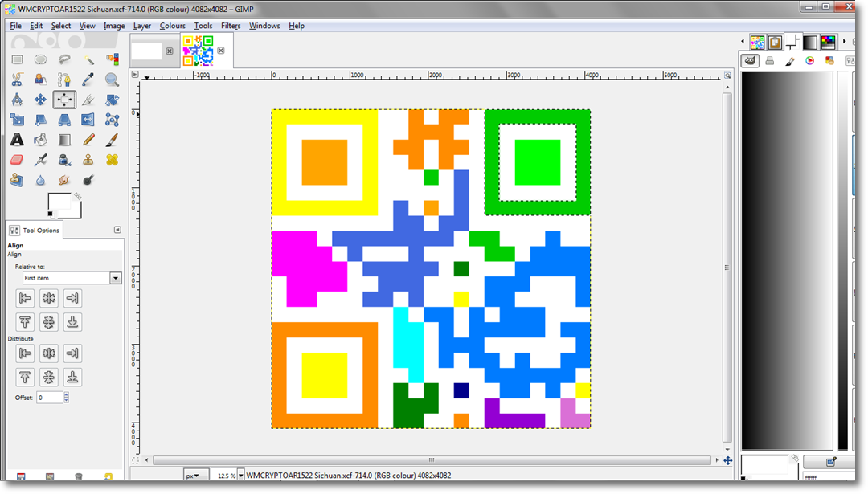Open the File menu
The width and height of the screenshot is (868, 494).
pyautogui.click(x=15, y=26)
